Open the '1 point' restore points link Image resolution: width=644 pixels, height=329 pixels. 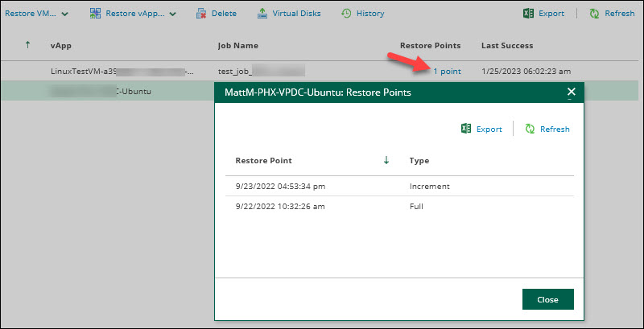448,72
